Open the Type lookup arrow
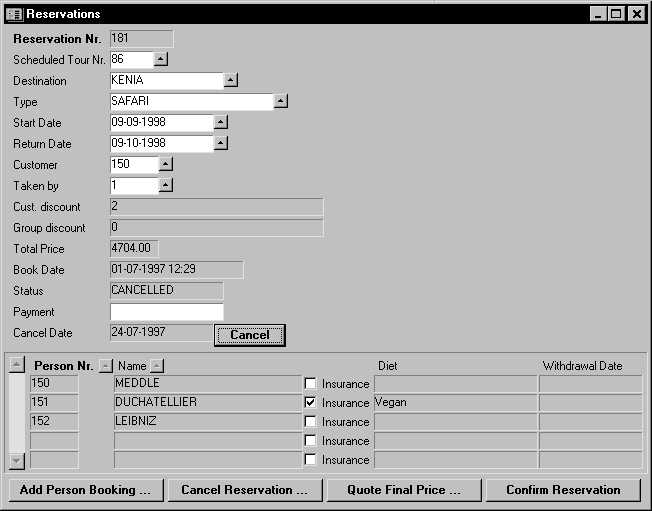Image resolution: width=652 pixels, height=511 pixels. click(x=281, y=101)
